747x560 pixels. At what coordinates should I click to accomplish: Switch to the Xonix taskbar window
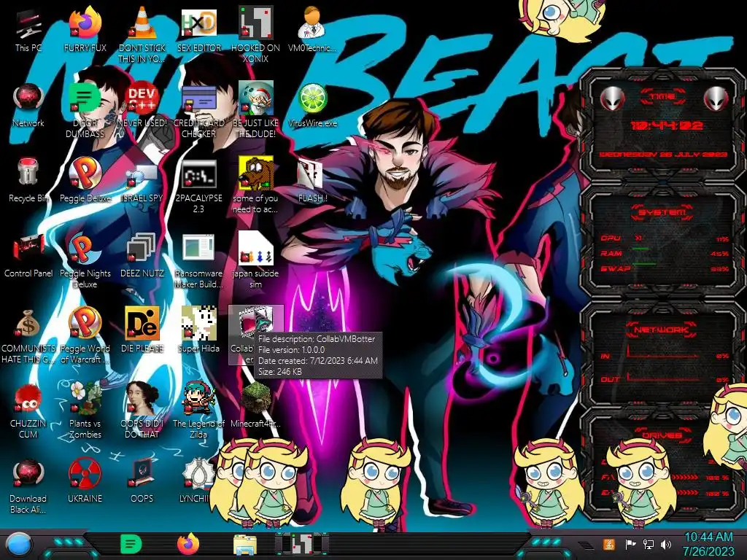(x=303, y=544)
